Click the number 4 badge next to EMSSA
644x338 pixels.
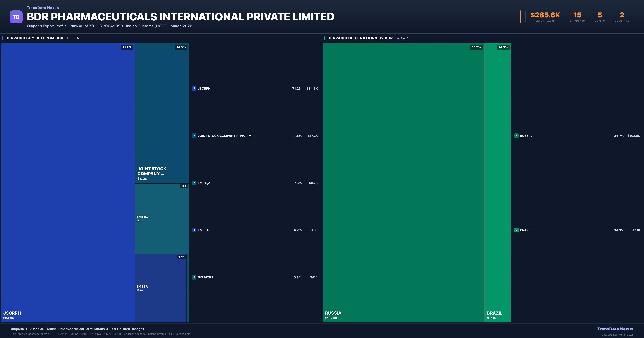194,230
